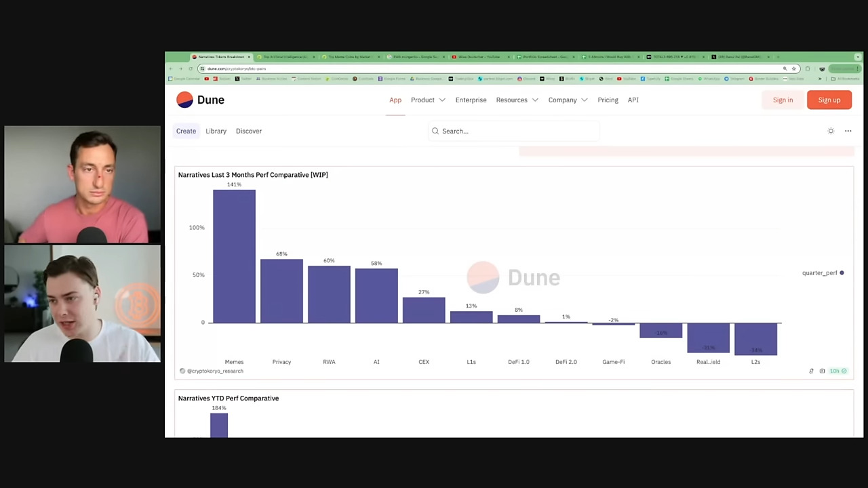Click the AI 58% bar
868x488 pixels.
376,296
